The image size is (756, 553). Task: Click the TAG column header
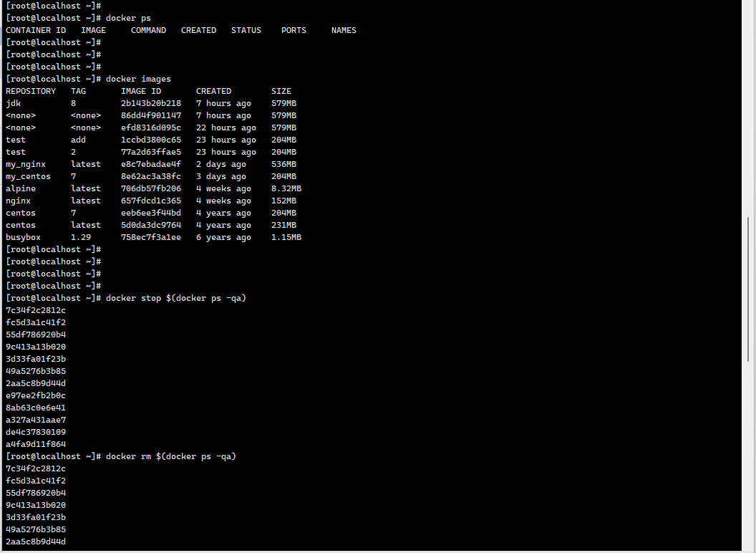(78, 91)
